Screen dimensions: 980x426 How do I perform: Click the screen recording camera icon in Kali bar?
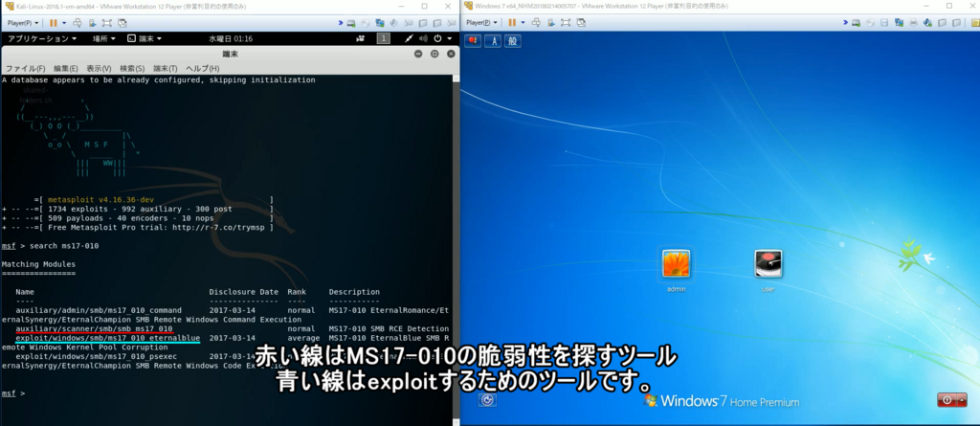(360, 39)
